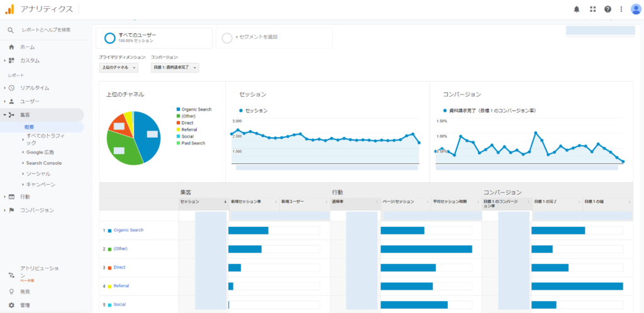Click the コンバージョン flag icon
Viewport: 644px width, 313px height.
[11, 210]
